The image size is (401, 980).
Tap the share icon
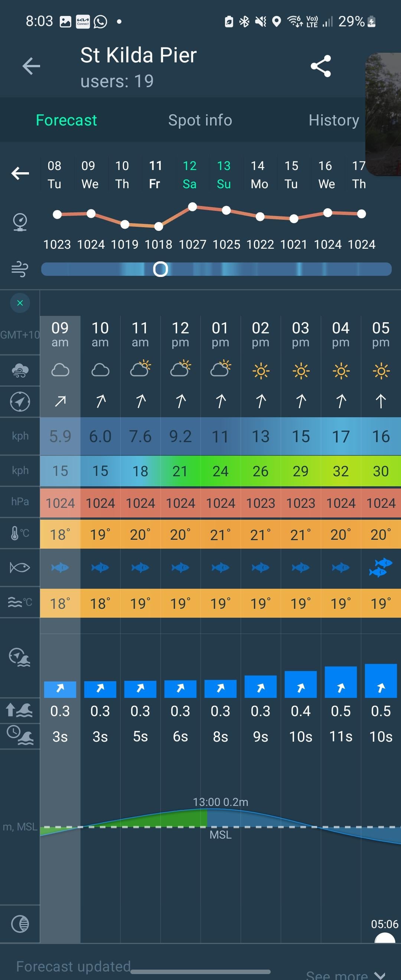click(321, 66)
